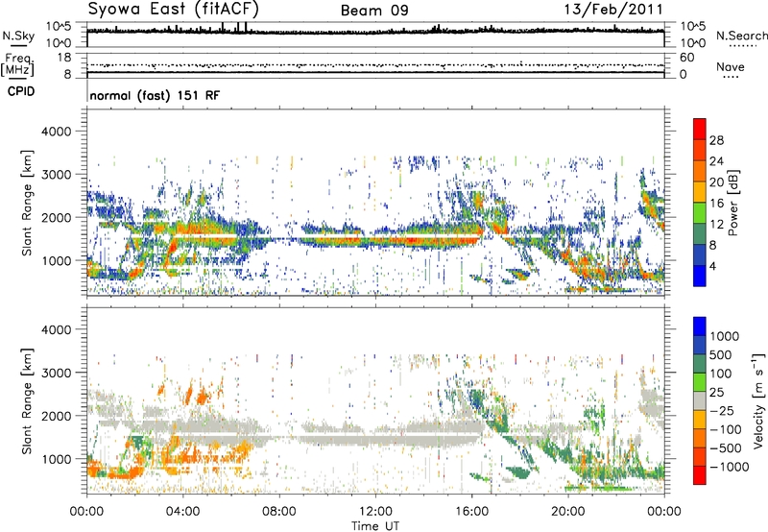Pick Velocity colorbar segment between -100 and -500
Image resolution: width=768 pixels, height=532 pixels.
700,438
